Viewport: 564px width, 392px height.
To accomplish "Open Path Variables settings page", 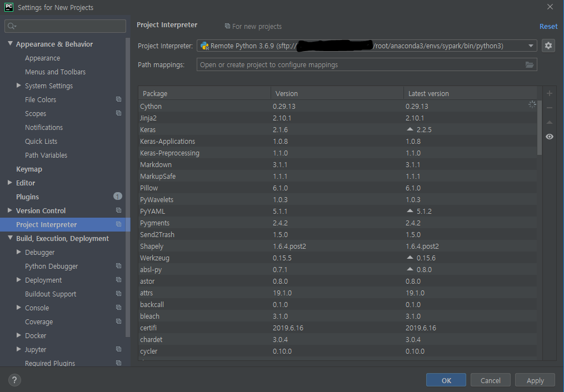I will [46, 155].
